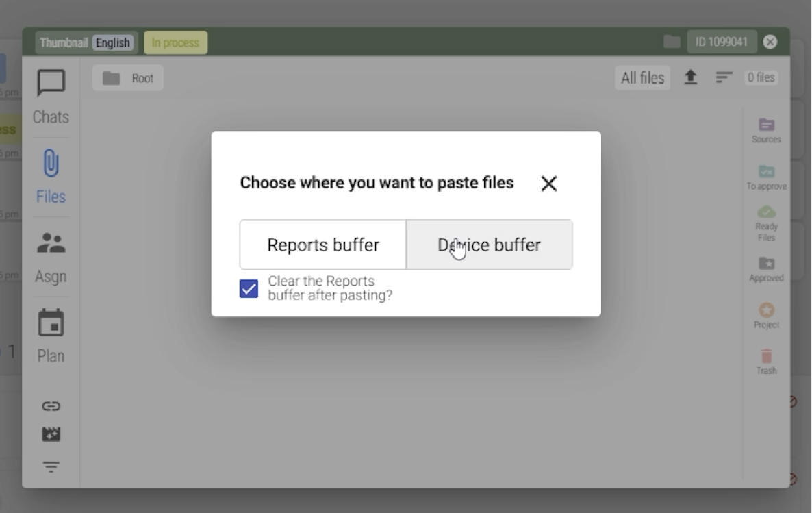Screen dimensions: 812x513
Task: Choose the Reports buffer option
Action: pyautogui.click(x=322, y=245)
